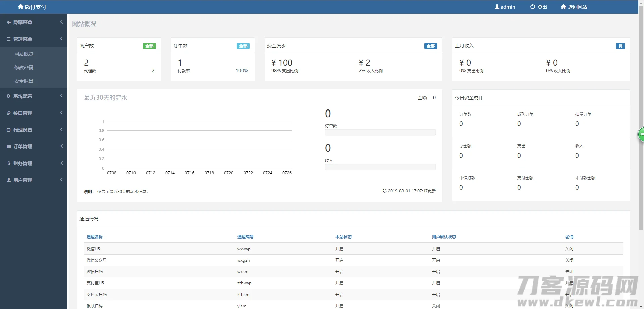
Task: Click the gear icon for 系统配置
Action: pyautogui.click(x=9, y=96)
